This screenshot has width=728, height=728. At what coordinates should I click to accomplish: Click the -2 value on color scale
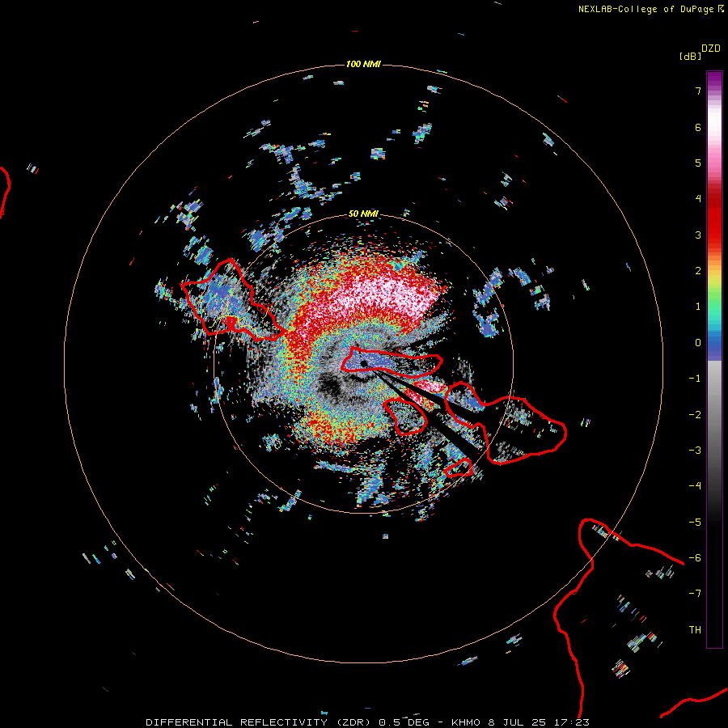695,415
